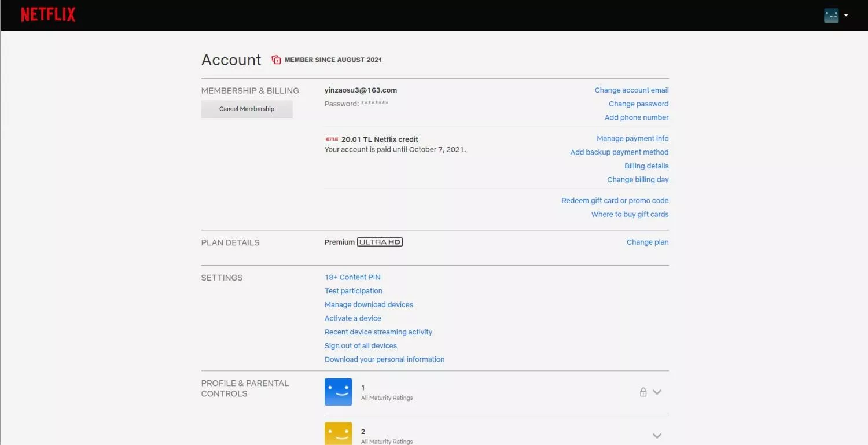Open the profile avatar menu
This screenshot has width=868, height=445.
pyautogui.click(x=831, y=16)
